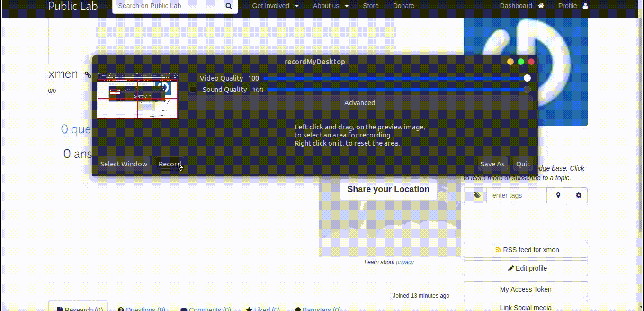Adjust the Video Quality slider
This screenshot has height=311, width=644.
[x=397, y=78]
